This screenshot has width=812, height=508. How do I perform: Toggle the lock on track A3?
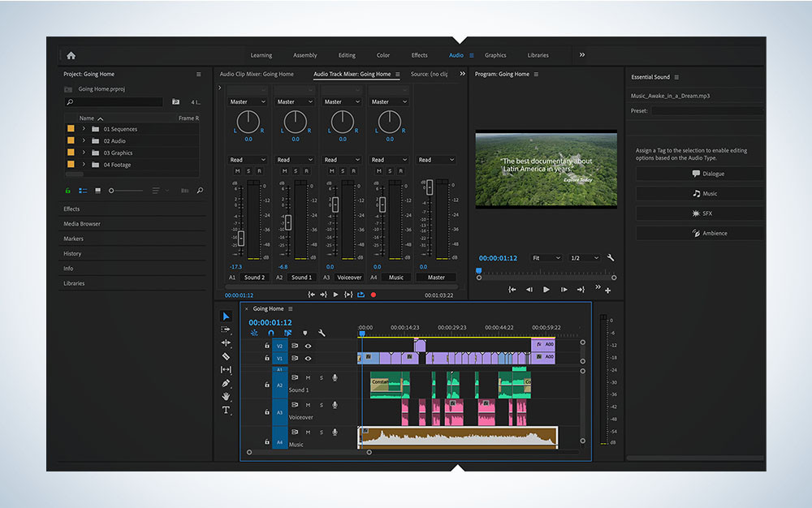point(266,412)
